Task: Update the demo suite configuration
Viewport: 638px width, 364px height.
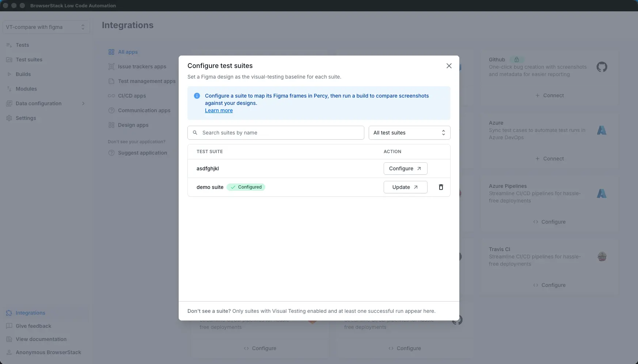Action: click(x=405, y=187)
